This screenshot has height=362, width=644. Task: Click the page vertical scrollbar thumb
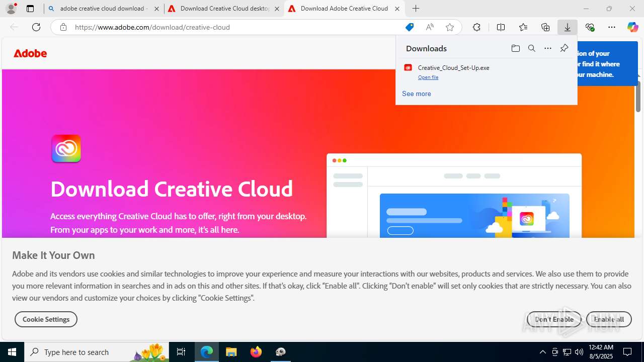pyautogui.click(x=638, y=96)
